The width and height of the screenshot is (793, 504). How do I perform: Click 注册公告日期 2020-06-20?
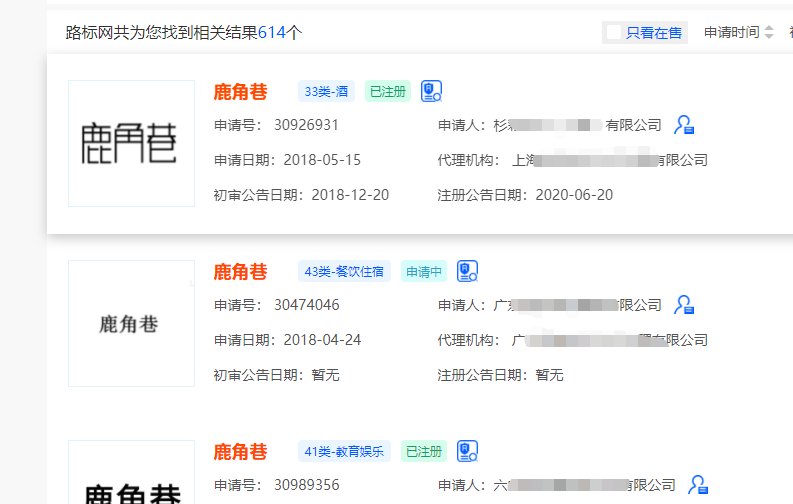(x=574, y=195)
